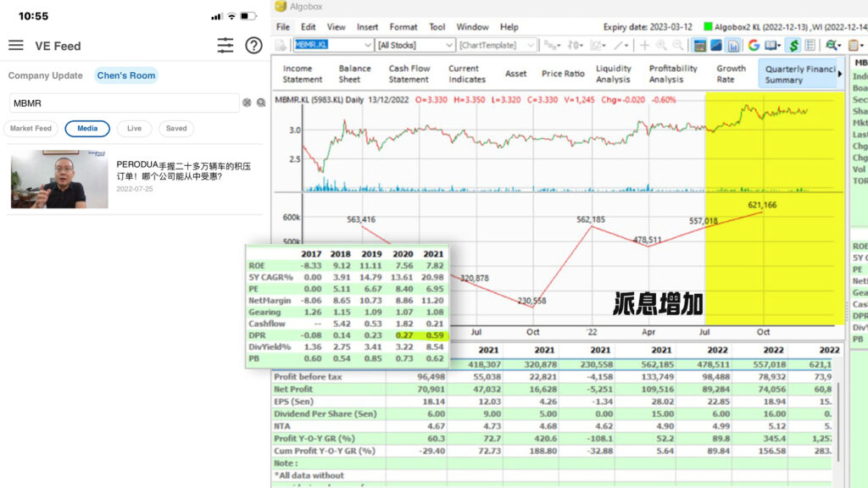Select the Saved filter
The image size is (868, 488).
(176, 129)
